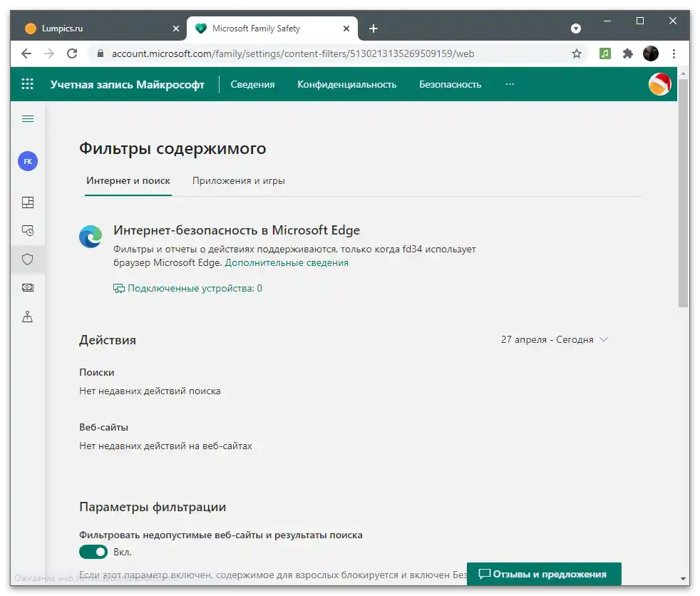Open the screen time sidebar icon

[x=28, y=230]
